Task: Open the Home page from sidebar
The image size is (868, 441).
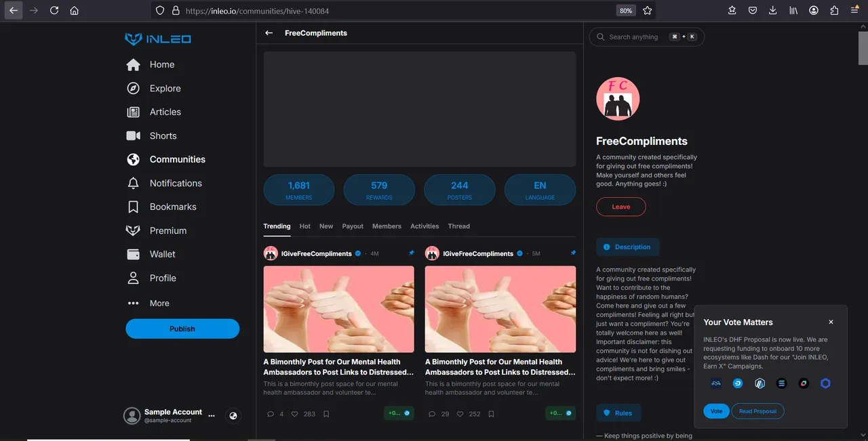Action: tap(151, 64)
